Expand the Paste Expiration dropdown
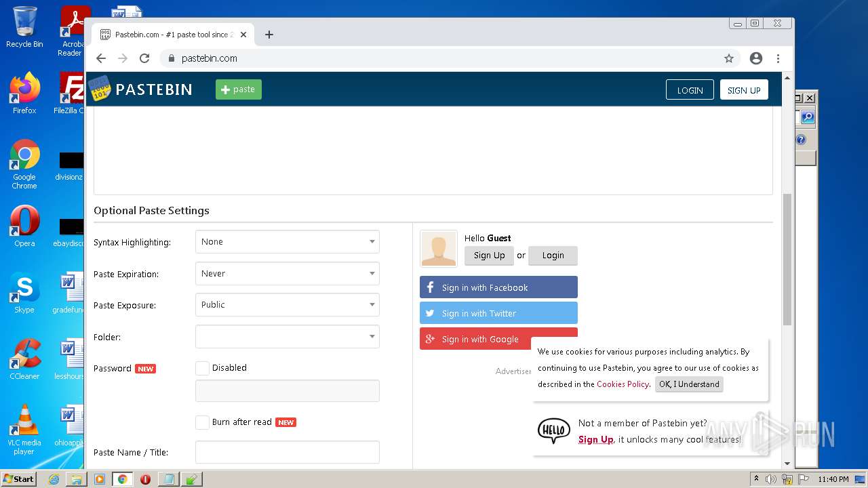The image size is (868, 488). 288,274
